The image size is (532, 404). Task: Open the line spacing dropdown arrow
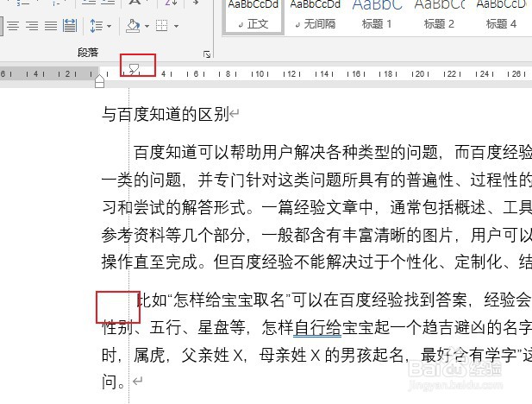pos(109,26)
